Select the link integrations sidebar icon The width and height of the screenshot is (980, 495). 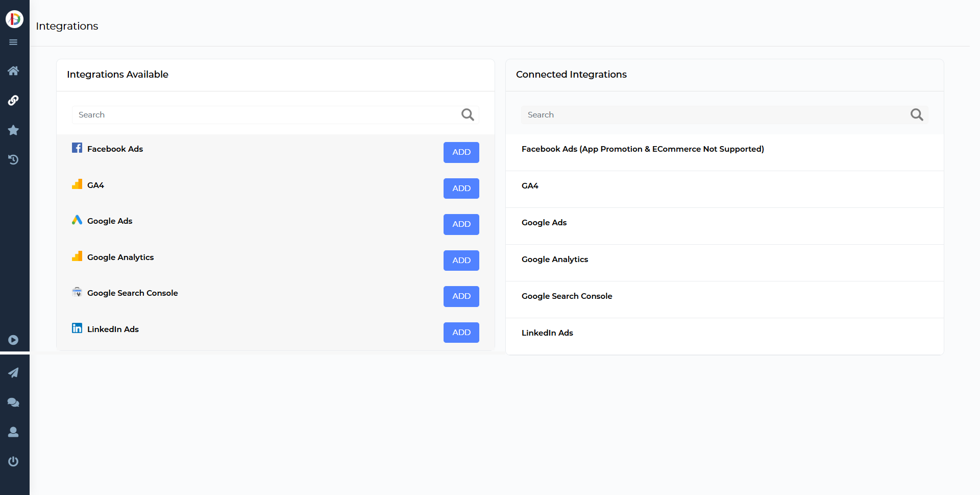click(x=13, y=100)
